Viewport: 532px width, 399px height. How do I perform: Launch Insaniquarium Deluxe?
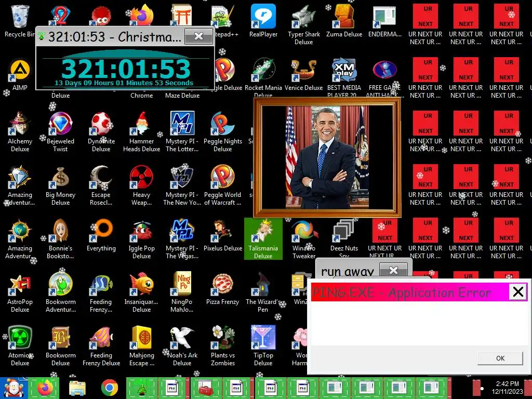tap(141, 292)
